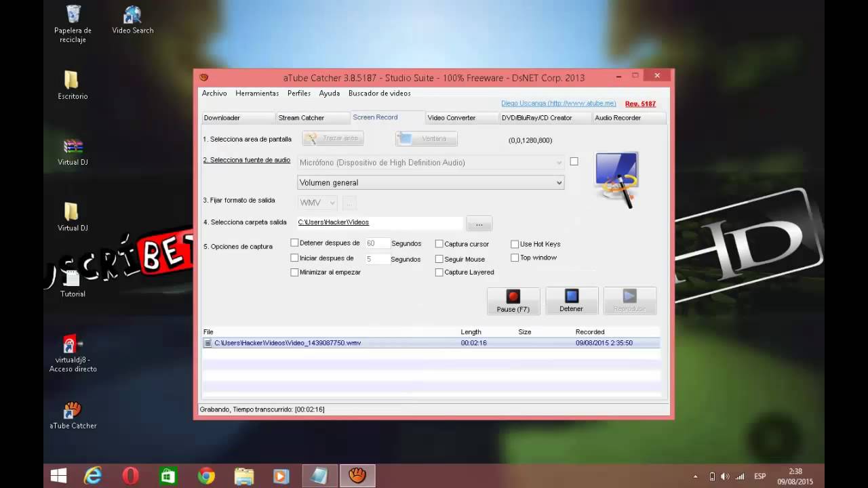This screenshot has width=868, height=488.
Task: Click the Rev. 5187 link
Action: [640, 104]
